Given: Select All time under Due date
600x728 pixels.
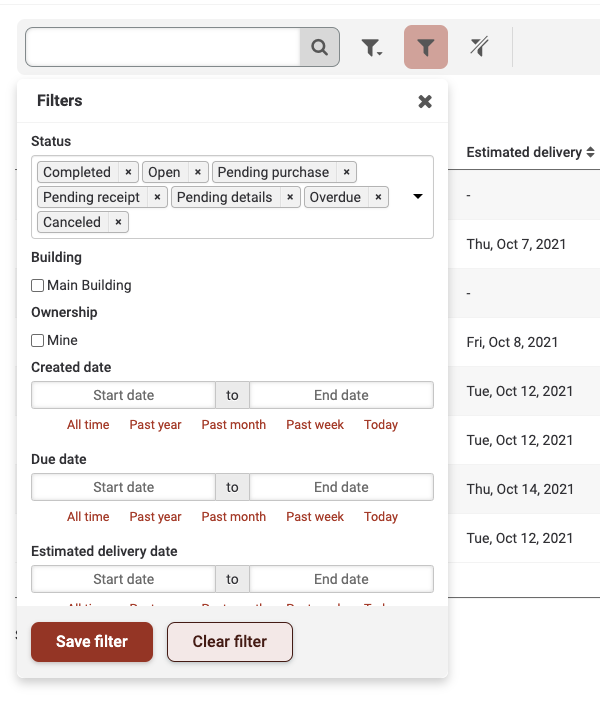Looking at the screenshot, I should [88, 516].
